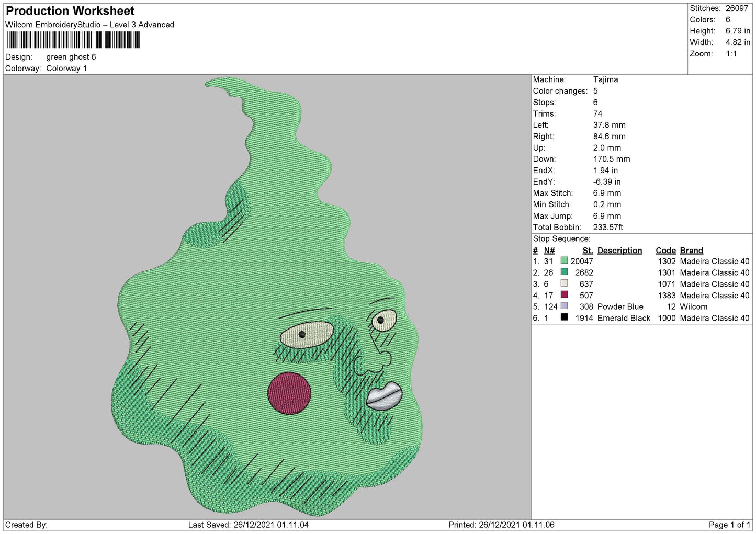756x534 pixels.
Task: Click the width value '4.82 in'
Action: (x=738, y=42)
